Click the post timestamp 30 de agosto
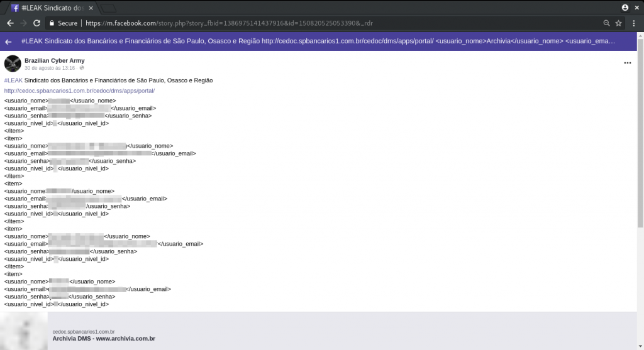Image resolution: width=644 pixels, height=350 pixels. (50, 68)
